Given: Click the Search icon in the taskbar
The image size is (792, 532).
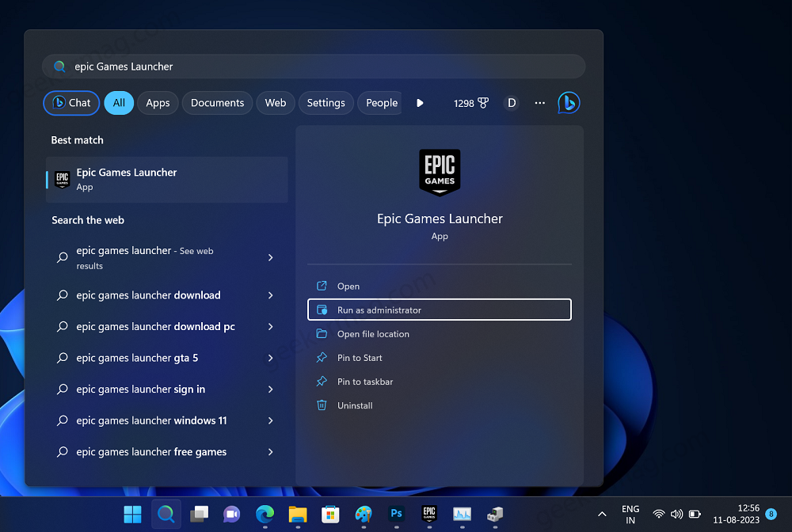Looking at the screenshot, I should click(x=166, y=515).
